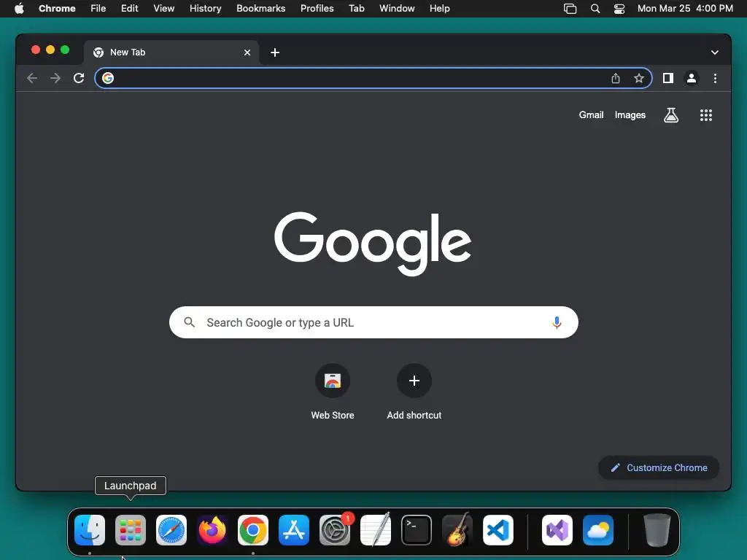
Task: Select the New Tab tab
Action: coord(171,52)
